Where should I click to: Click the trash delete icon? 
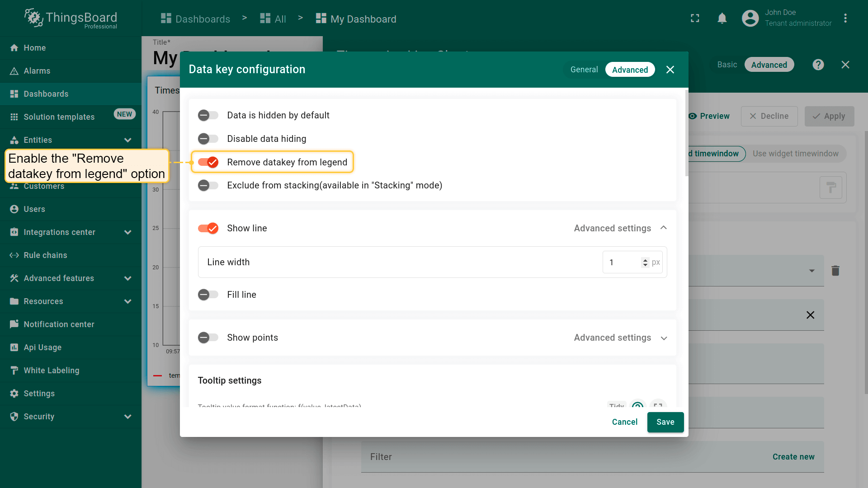(835, 271)
